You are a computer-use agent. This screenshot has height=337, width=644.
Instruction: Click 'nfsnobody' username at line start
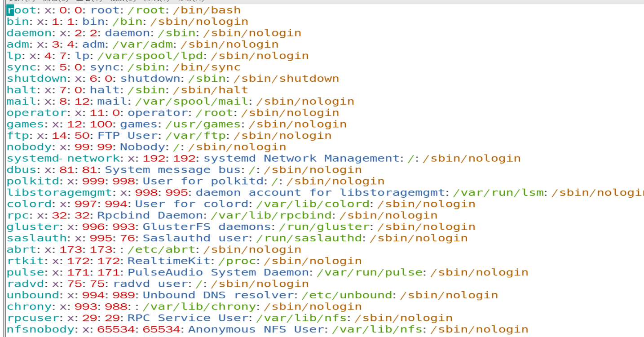point(40,329)
